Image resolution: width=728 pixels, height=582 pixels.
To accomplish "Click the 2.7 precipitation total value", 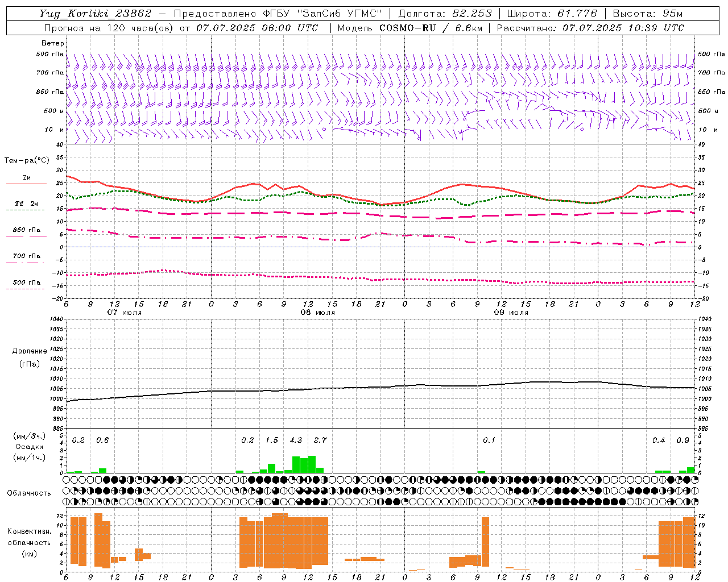I will point(320,440).
